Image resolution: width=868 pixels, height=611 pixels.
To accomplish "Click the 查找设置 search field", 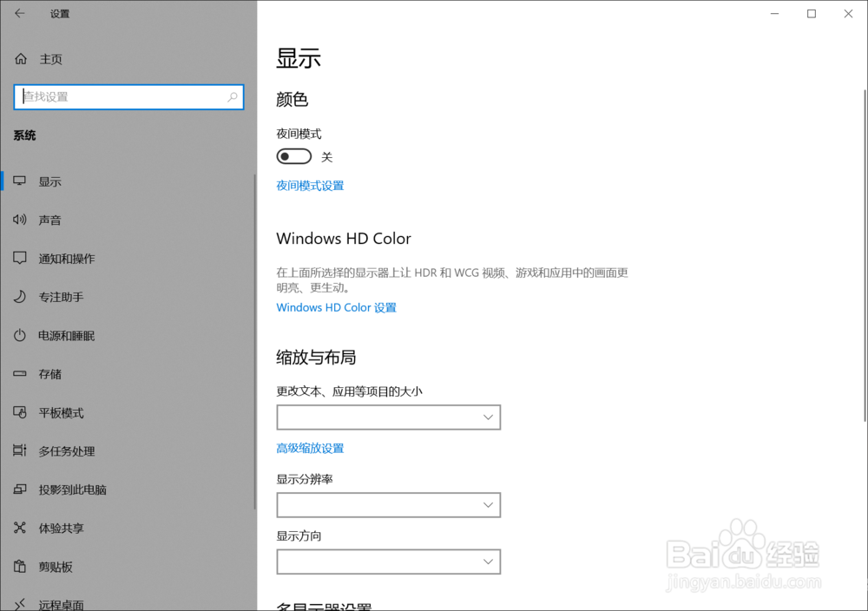I will [x=128, y=97].
